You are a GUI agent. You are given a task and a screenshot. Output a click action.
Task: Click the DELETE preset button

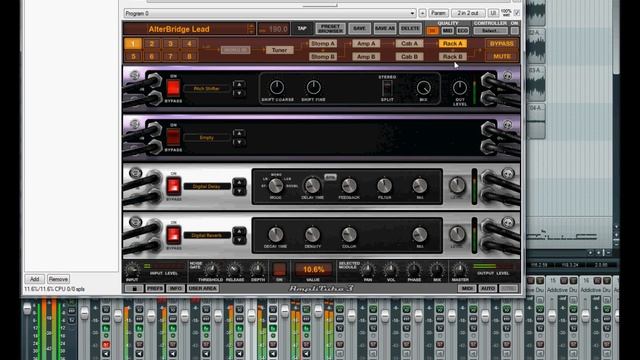(410, 29)
